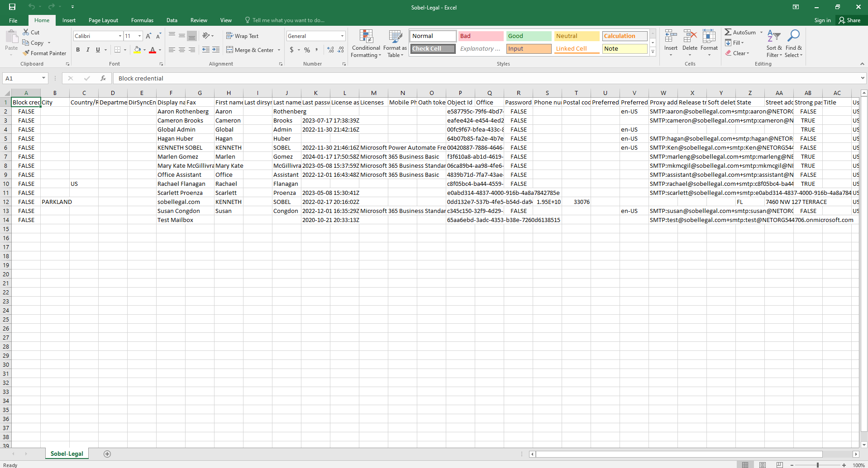
Task: Open Conditional Formatting menu
Action: 366,43
